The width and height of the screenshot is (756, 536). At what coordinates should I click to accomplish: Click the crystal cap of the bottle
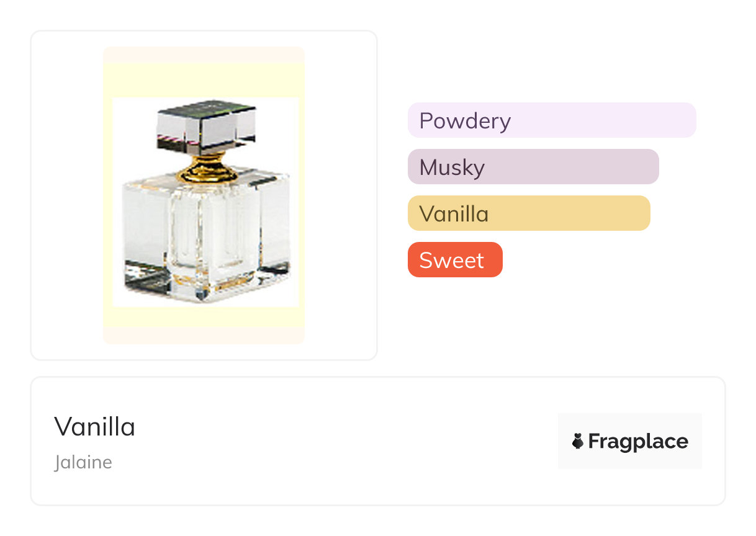click(x=207, y=127)
